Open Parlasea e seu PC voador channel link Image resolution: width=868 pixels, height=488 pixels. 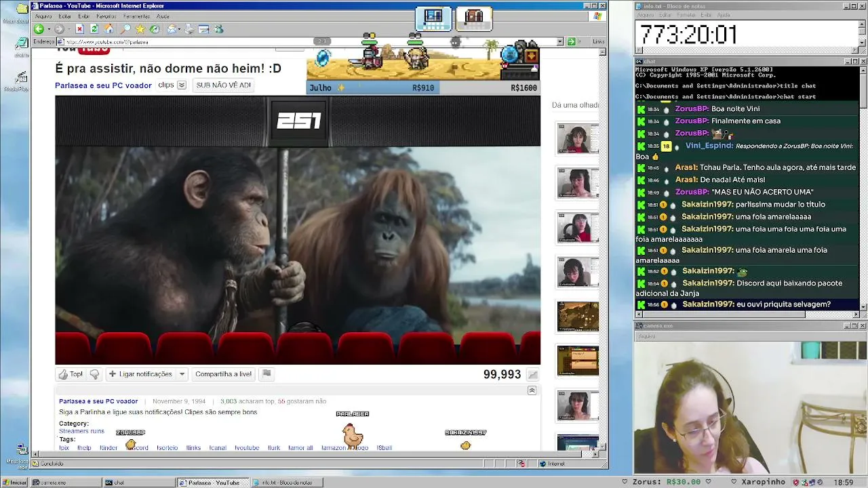pos(103,85)
